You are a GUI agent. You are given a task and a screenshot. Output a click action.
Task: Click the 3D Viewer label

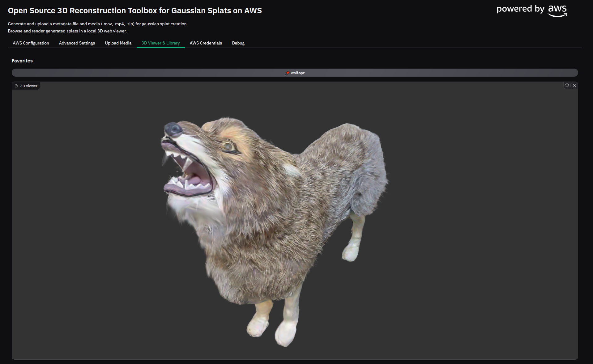(26, 86)
